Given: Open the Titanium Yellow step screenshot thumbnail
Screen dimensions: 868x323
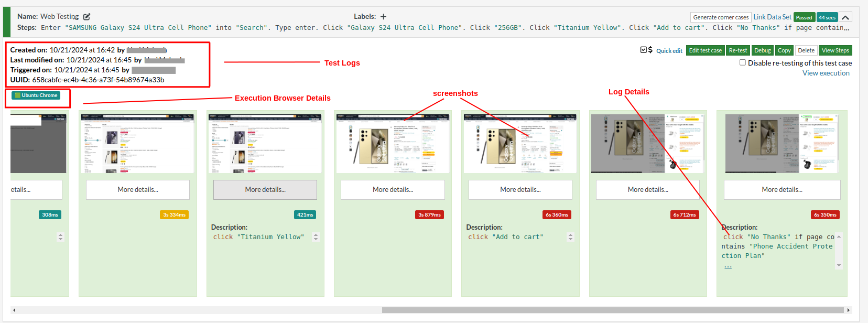Looking at the screenshot, I should tap(265, 143).
